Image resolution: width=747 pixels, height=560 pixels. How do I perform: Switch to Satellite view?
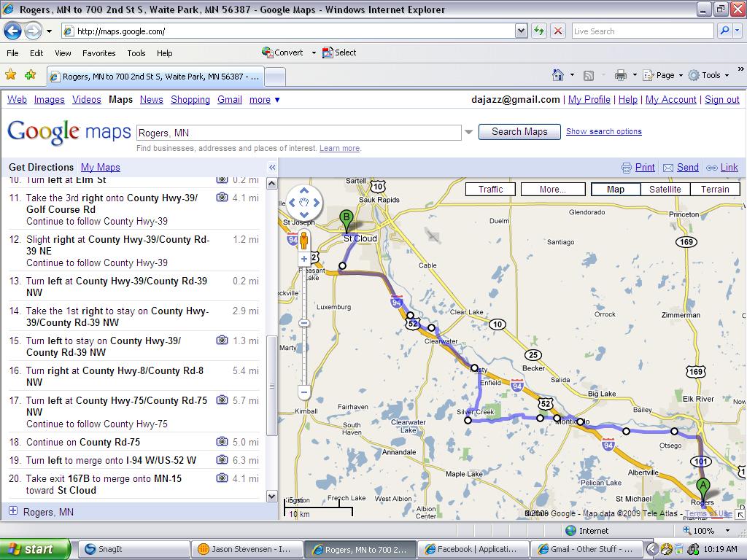[x=665, y=189]
